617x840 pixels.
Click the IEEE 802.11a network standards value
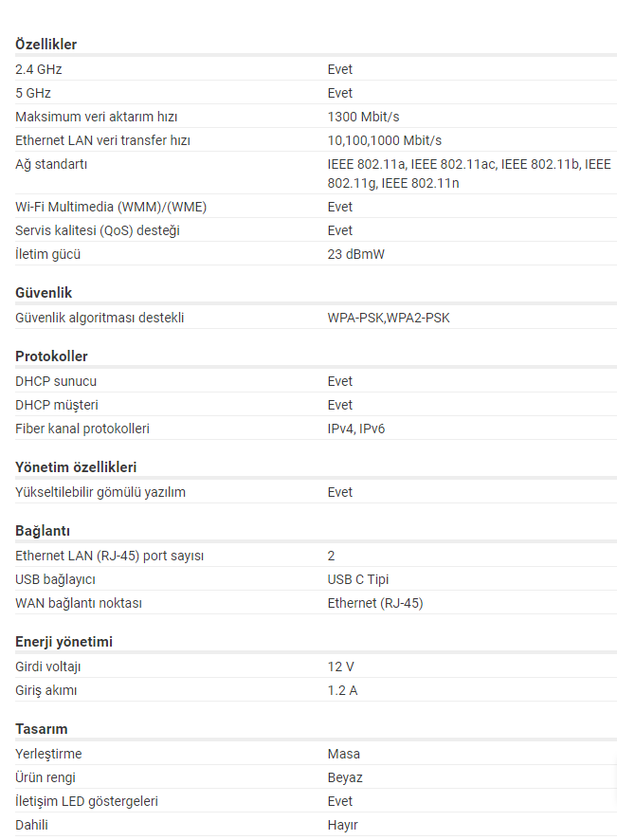469,173
